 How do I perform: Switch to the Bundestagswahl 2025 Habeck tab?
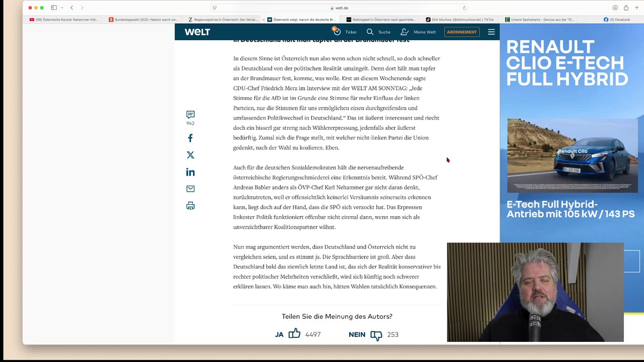143,20
